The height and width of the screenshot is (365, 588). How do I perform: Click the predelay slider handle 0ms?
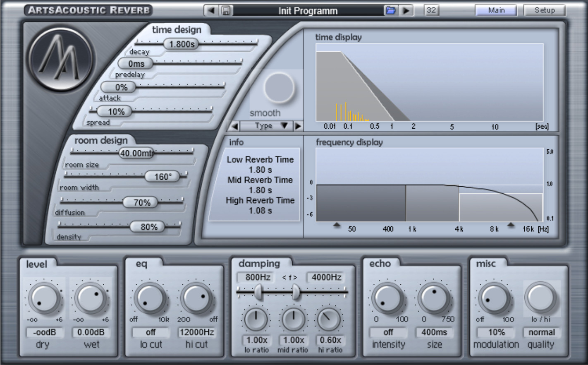[136, 64]
